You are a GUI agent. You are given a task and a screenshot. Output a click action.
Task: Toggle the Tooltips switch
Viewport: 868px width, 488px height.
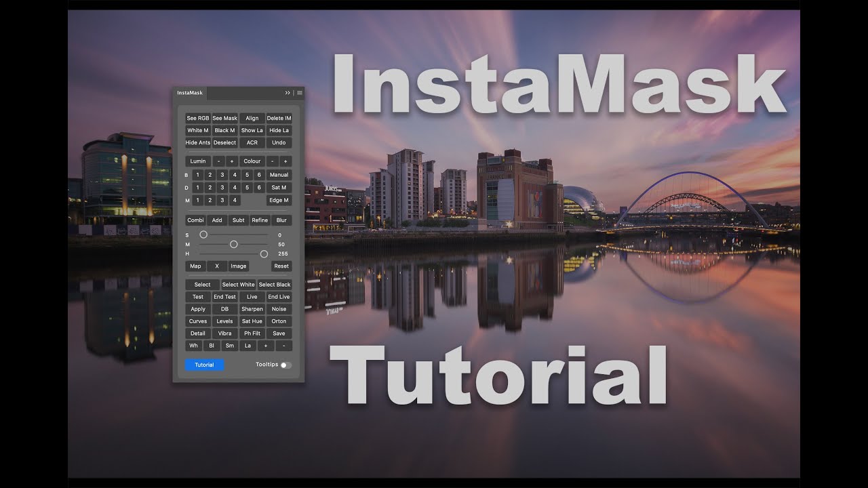click(286, 365)
